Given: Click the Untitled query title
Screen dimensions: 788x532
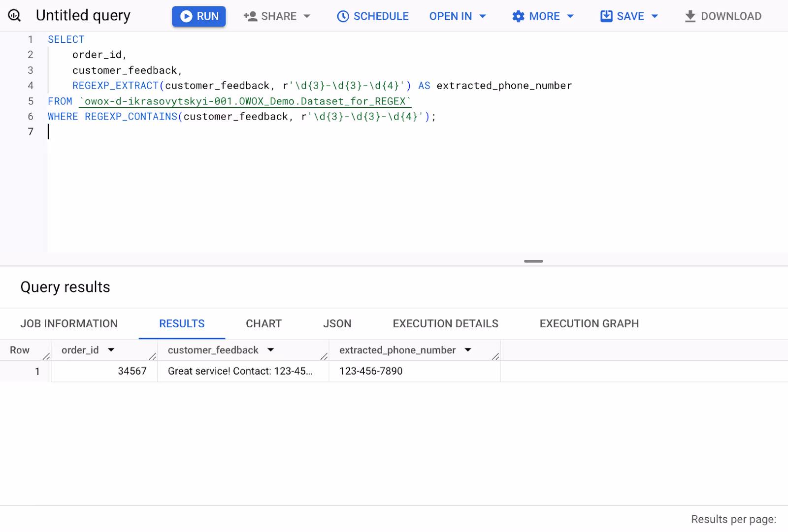Looking at the screenshot, I should (x=83, y=16).
